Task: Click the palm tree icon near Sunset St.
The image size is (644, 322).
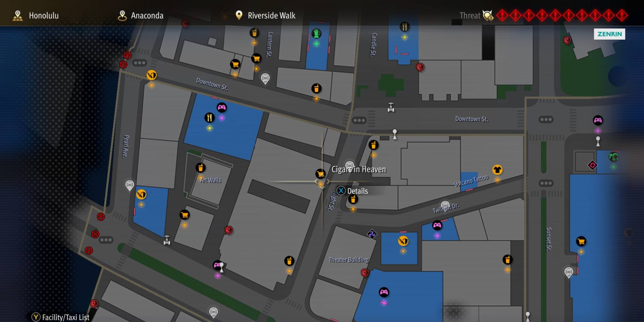Action: tap(613, 157)
